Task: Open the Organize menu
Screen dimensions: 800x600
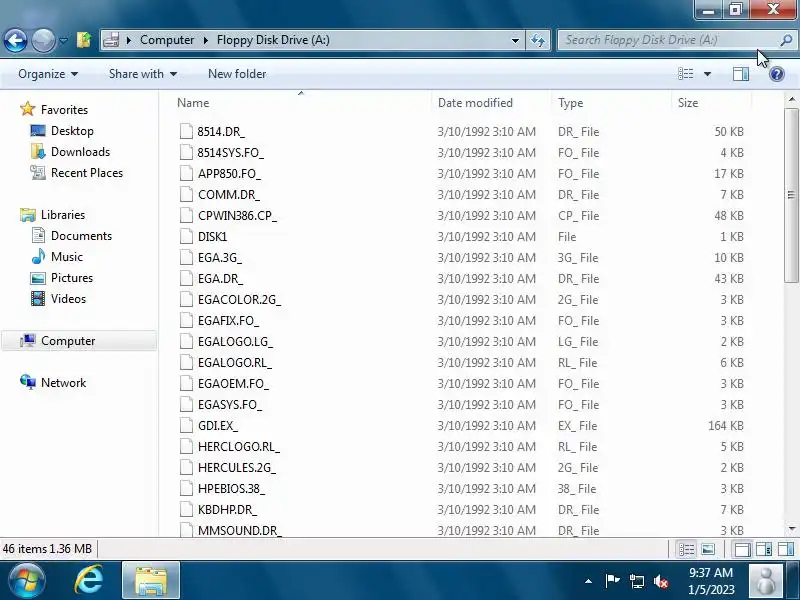Action: pos(48,74)
